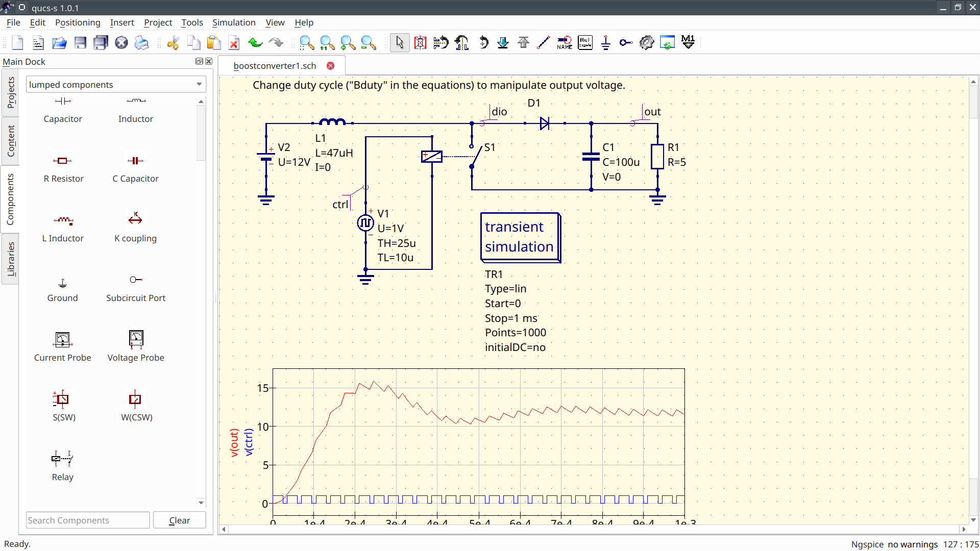Toggle float for Main Dock panel
980x551 pixels.
click(199, 61)
